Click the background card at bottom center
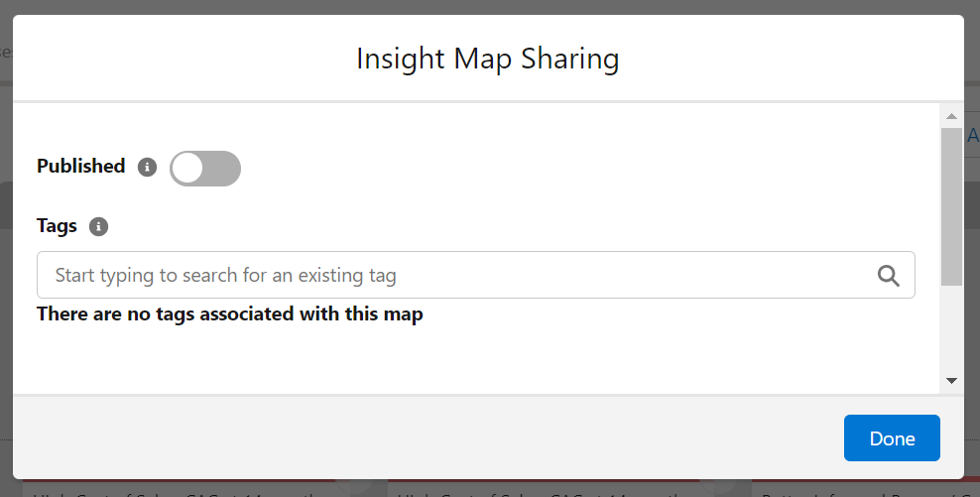 point(541,489)
